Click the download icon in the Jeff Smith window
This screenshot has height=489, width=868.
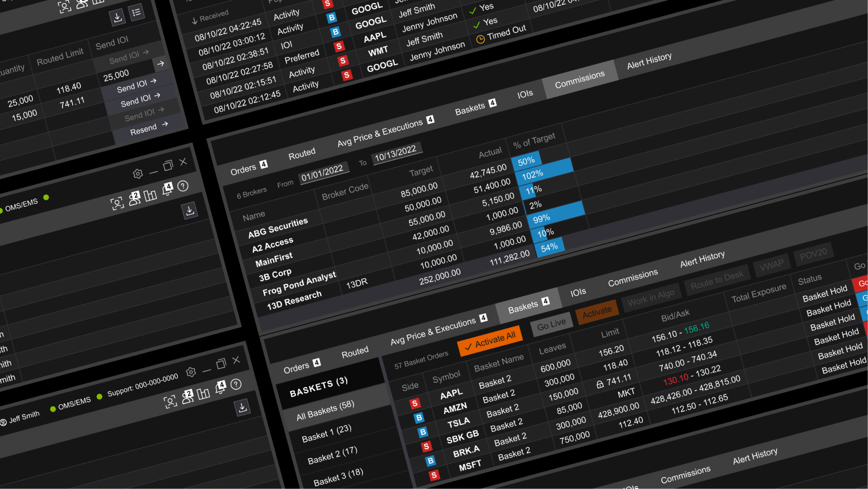(242, 407)
